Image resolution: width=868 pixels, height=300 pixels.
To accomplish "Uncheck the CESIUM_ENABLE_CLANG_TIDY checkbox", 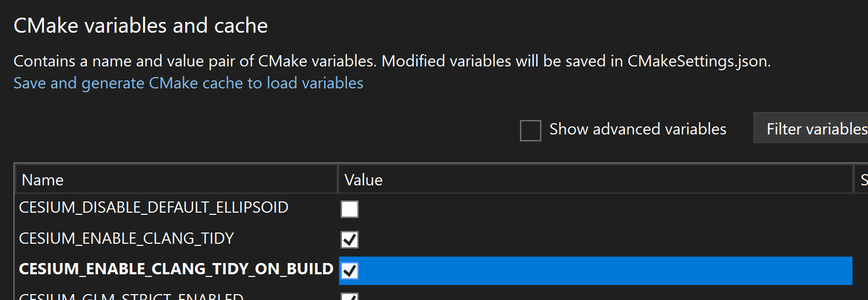I will (x=350, y=239).
